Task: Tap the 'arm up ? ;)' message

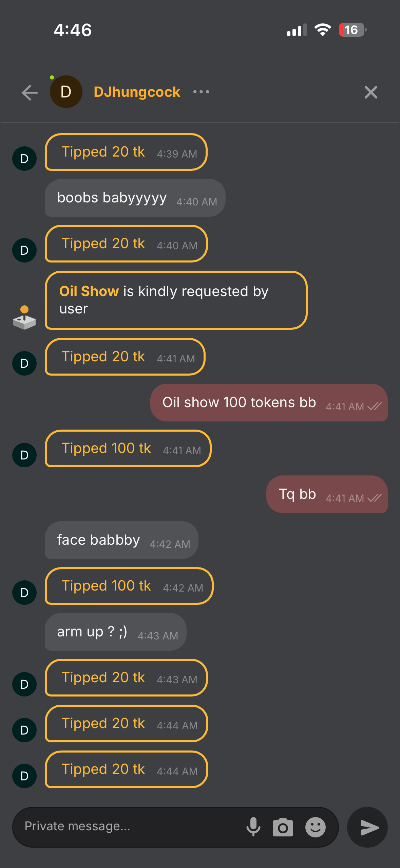Action: coord(116,632)
